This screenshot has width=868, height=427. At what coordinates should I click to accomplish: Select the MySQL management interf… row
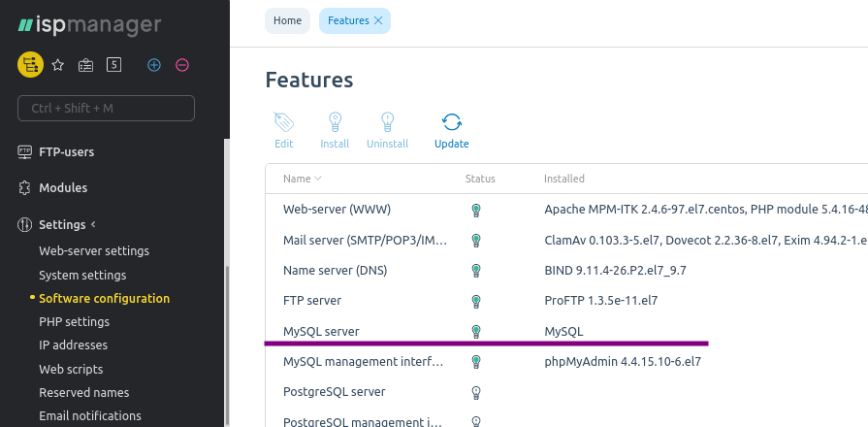tap(566, 362)
